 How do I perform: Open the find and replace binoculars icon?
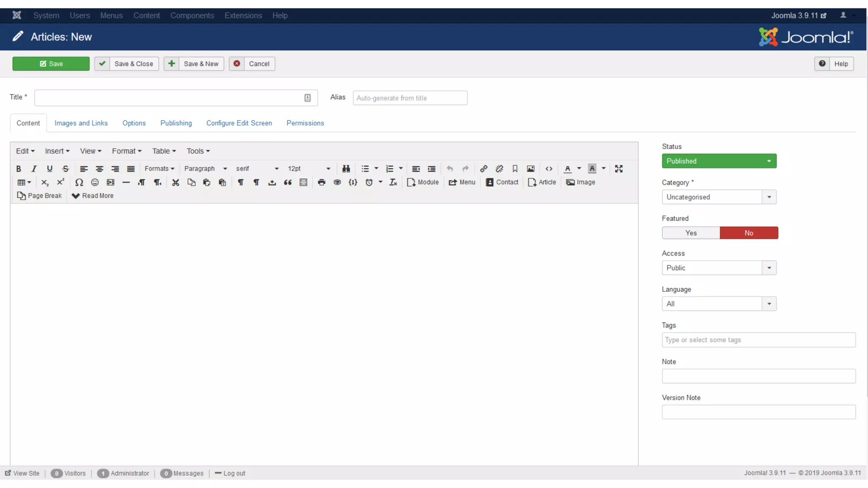point(346,169)
